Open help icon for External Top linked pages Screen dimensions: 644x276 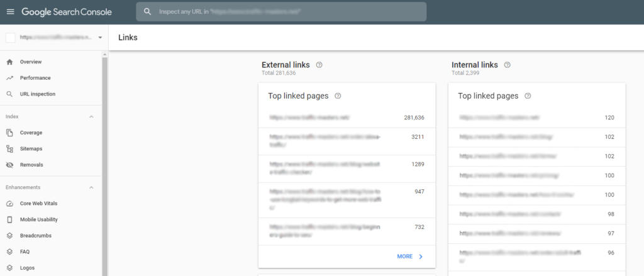coord(338,96)
